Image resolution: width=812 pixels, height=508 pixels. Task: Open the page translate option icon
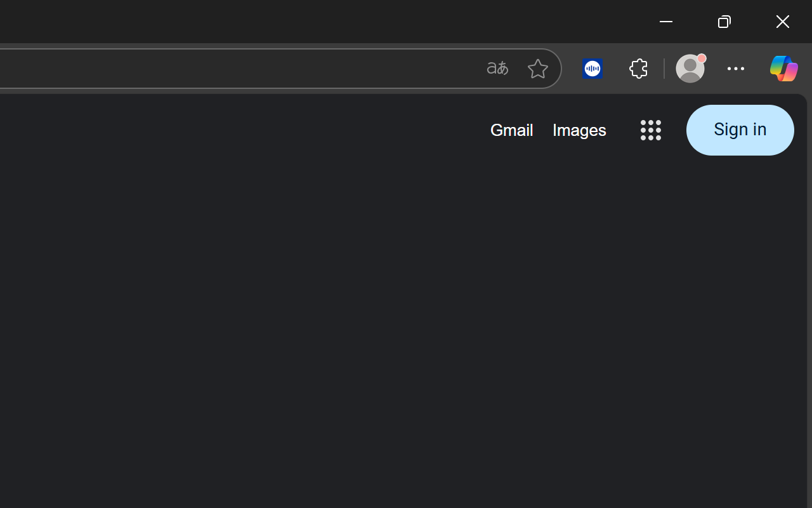pyautogui.click(x=497, y=69)
